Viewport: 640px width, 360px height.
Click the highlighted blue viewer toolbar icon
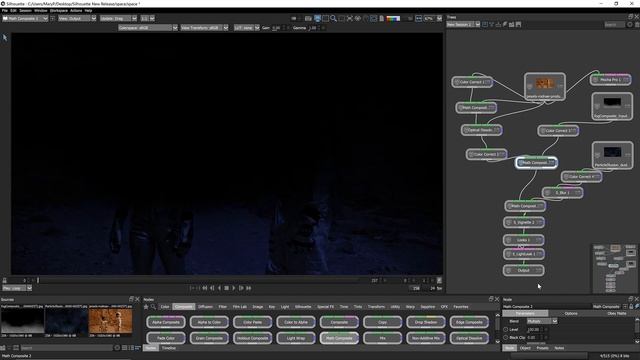click(x=317, y=18)
